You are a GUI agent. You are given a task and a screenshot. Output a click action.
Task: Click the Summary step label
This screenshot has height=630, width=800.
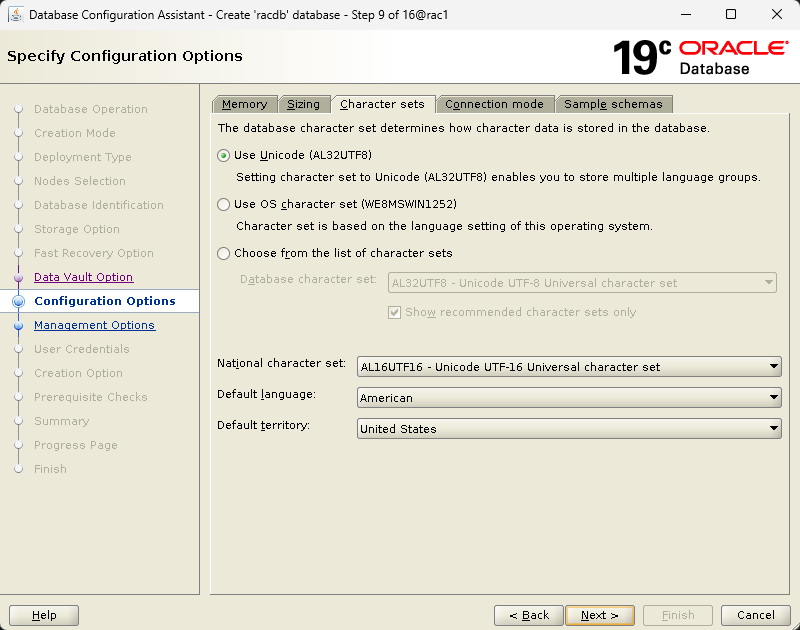click(62, 421)
